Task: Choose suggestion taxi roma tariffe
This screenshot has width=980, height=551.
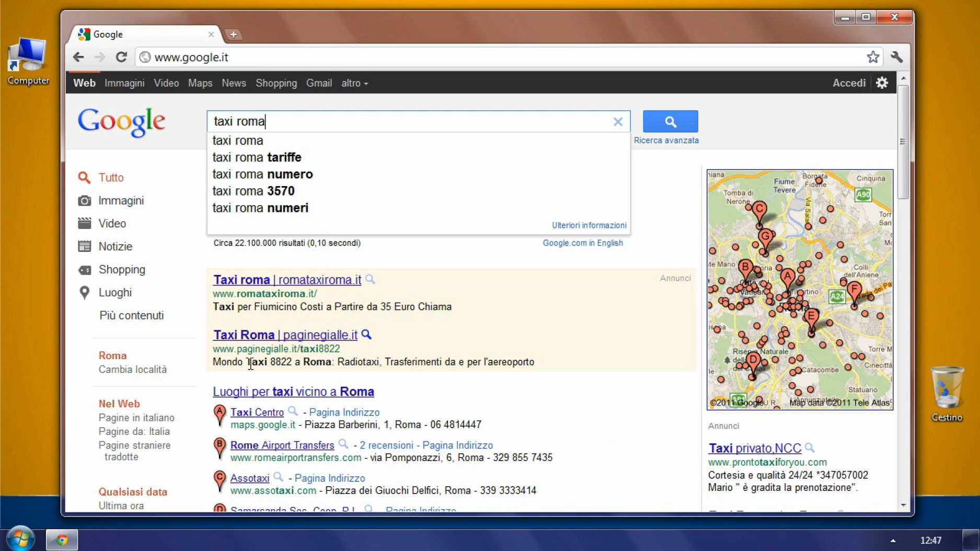Action: point(418,157)
